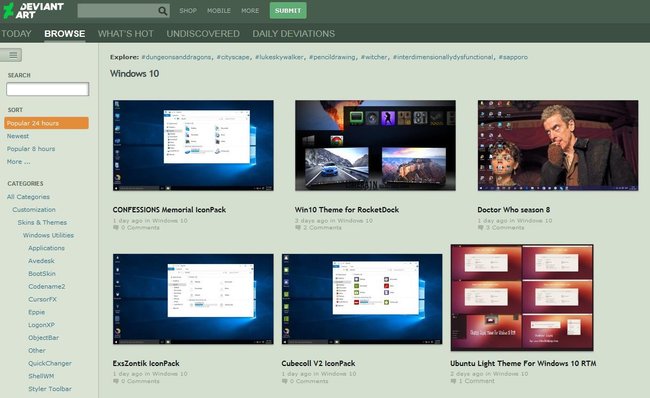Explore the #witcher tag
The height and width of the screenshot is (398, 650).
pos(374,57)
